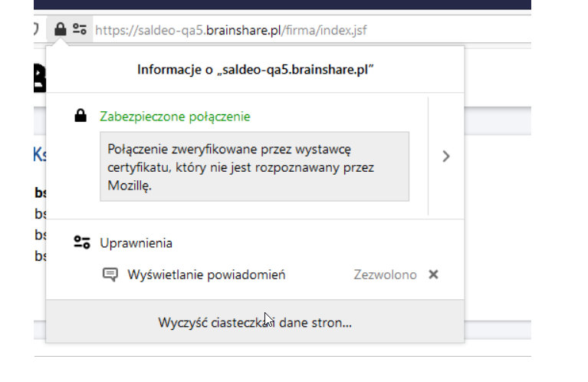588x382 pixels.
Task: Click the padlock icon in address bar
Action: coord(61,29)
